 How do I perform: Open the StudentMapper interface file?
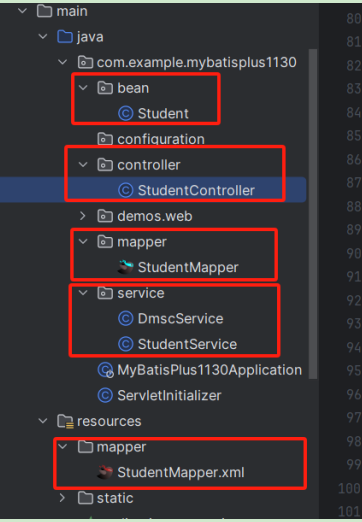click(188, 268)
